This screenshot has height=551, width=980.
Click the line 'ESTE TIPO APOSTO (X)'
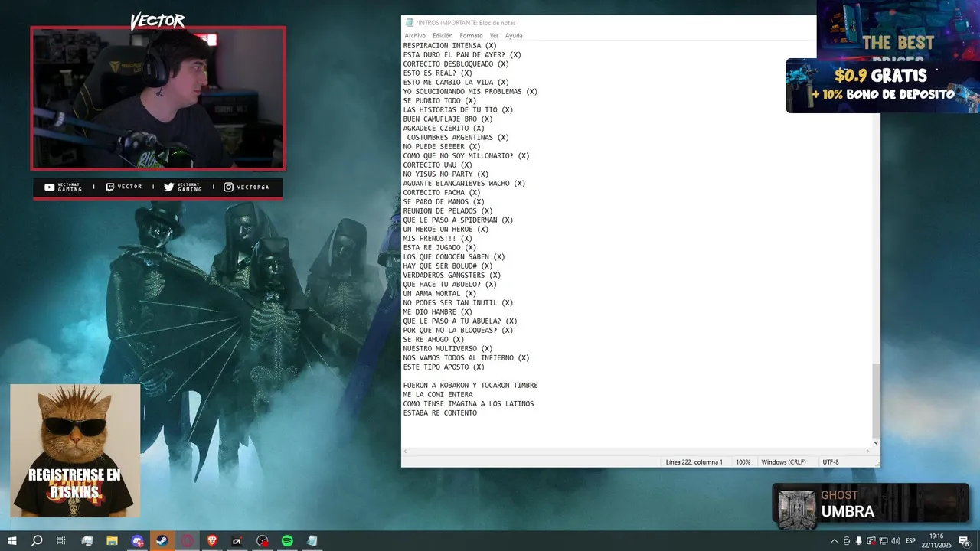click(x=444, y=367)
